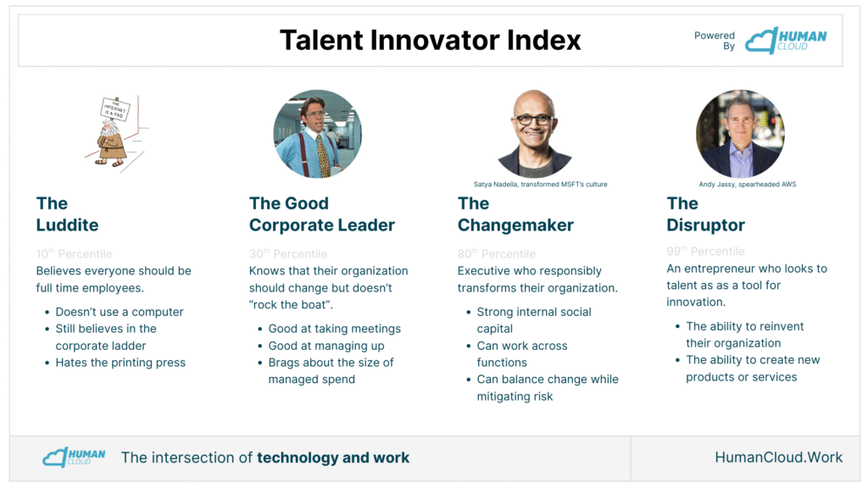Click Satya Nadella's circular photo
The image size is (868, 488).
tap(534, 134)
